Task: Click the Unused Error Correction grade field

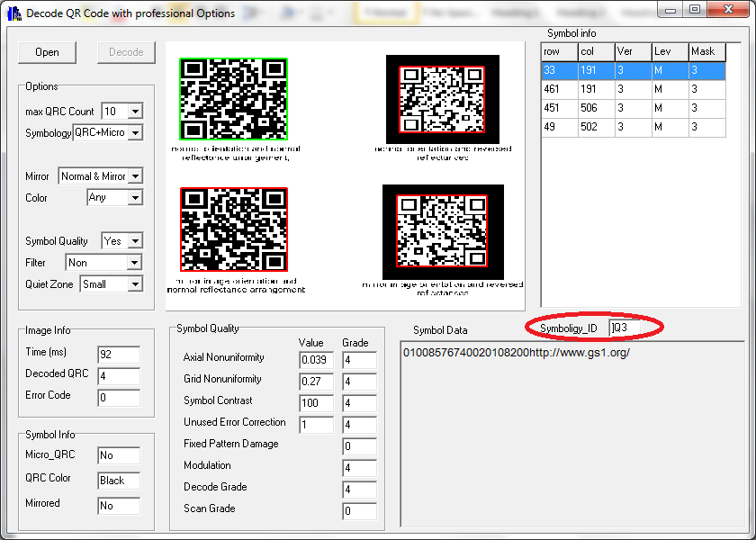Action: [x=359, y=424]
